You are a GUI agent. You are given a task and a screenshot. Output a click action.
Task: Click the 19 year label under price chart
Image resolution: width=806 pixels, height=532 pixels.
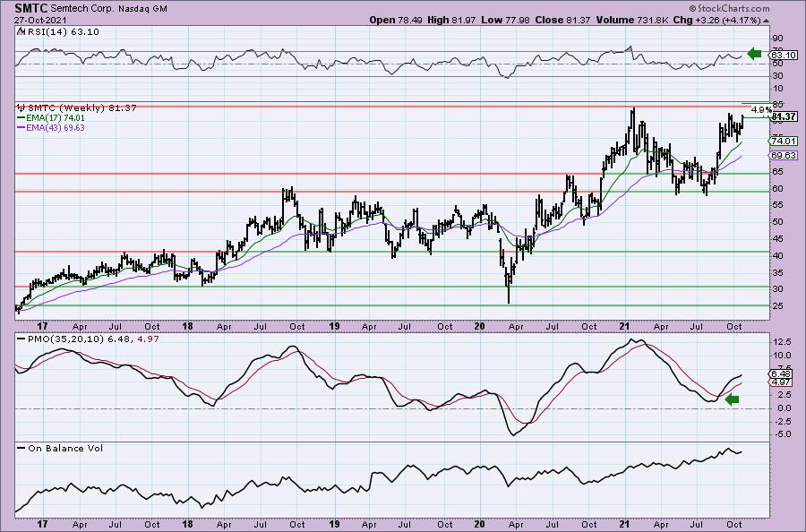334,326
